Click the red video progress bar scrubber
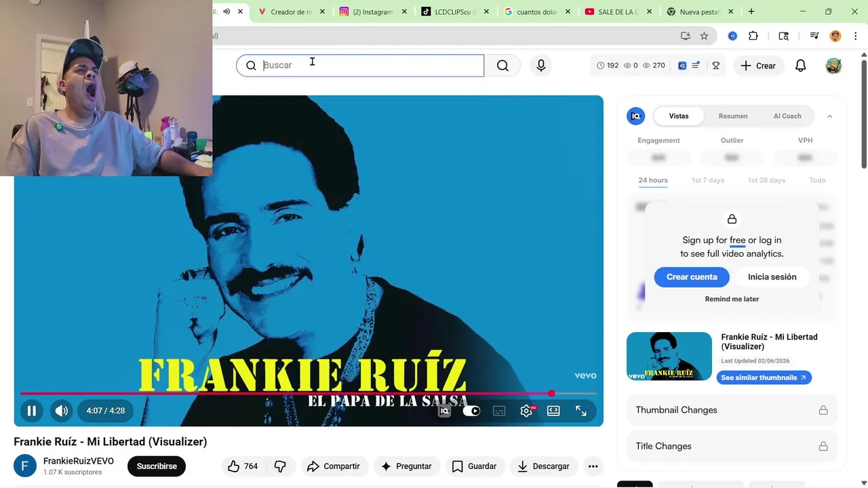This screenshot has width=868, height=488. (x=551, y=393)
